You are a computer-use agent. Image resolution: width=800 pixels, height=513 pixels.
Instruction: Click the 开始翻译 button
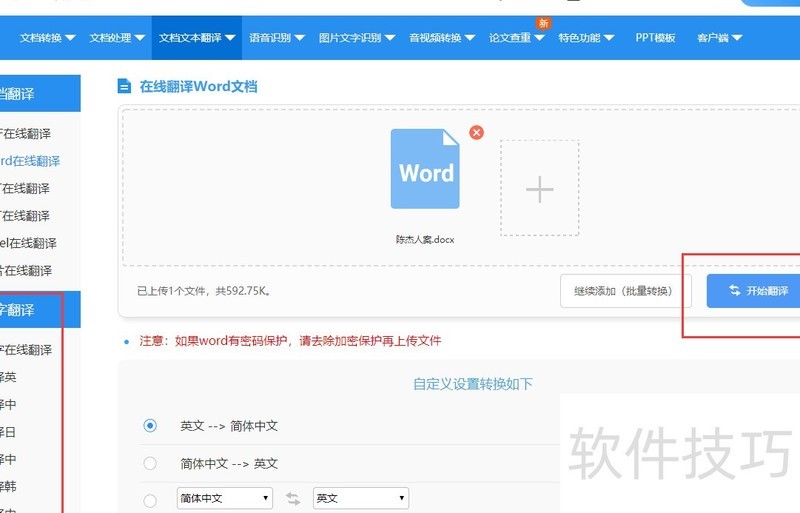753,291
